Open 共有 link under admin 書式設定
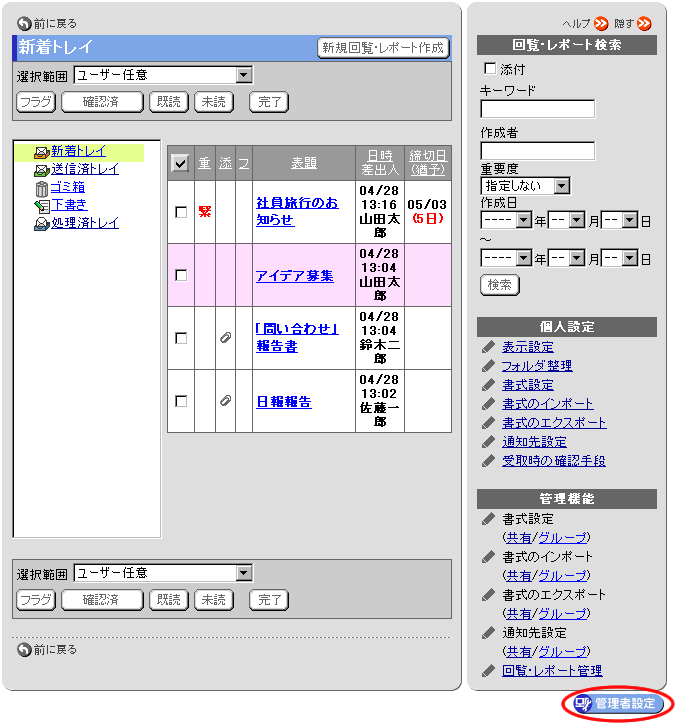 518,538
